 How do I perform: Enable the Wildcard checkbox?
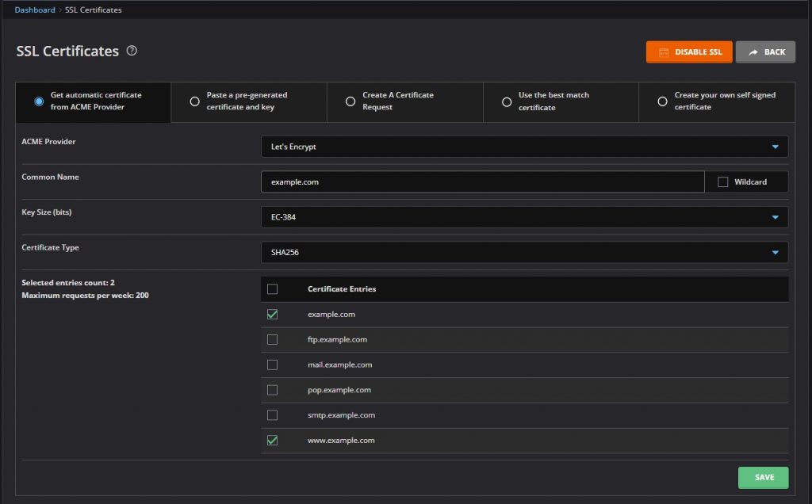pyautogui.click(x=722, y=181)
